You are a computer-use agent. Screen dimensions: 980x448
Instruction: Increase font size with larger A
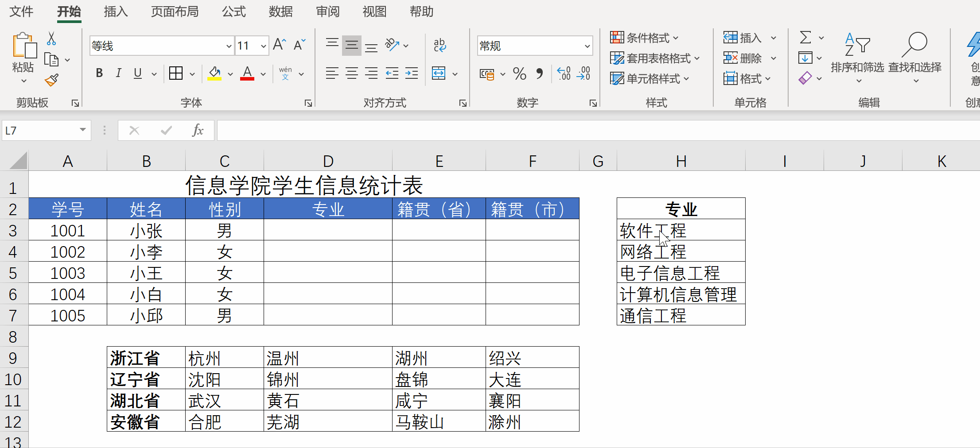[280, 45]
